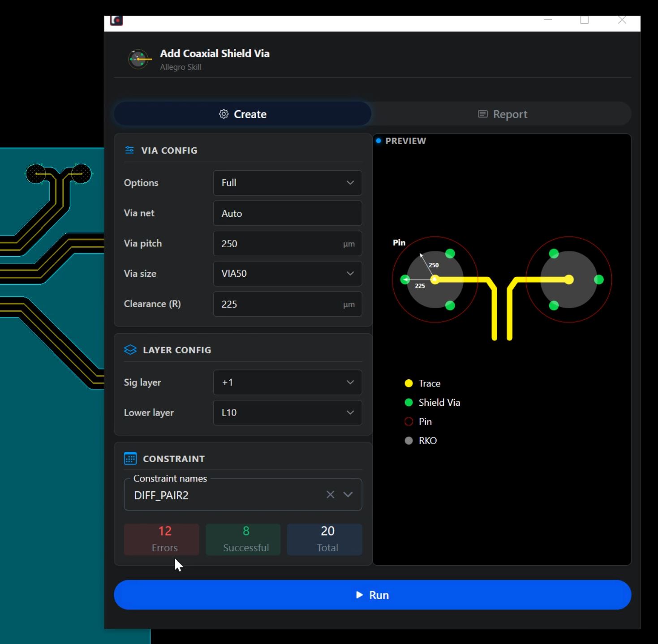Open the Lower layer dropdown showing L10

288,412
